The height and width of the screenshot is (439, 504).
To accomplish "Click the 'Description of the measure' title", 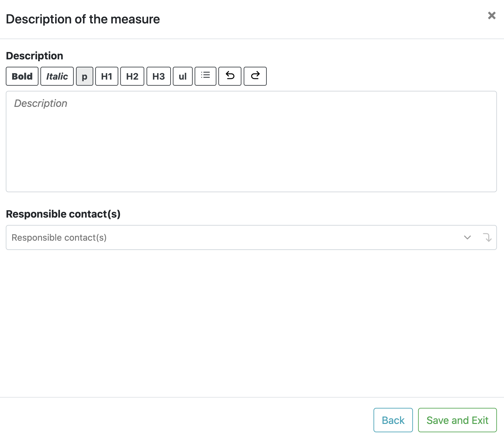I will pyautogui.click(x=83, y=19).
